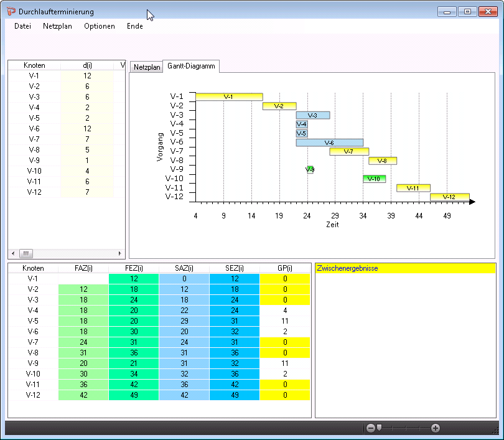Click the application logo in title bar
Viewport: 504px width, 440px height.
[11, 12]
